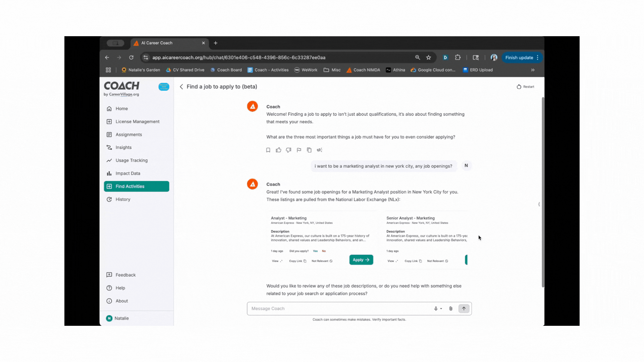Apply to the Analyst - Marketing job
Image resolution: width=644 pixels, height=362 pixels.
[x=361, y=260]
